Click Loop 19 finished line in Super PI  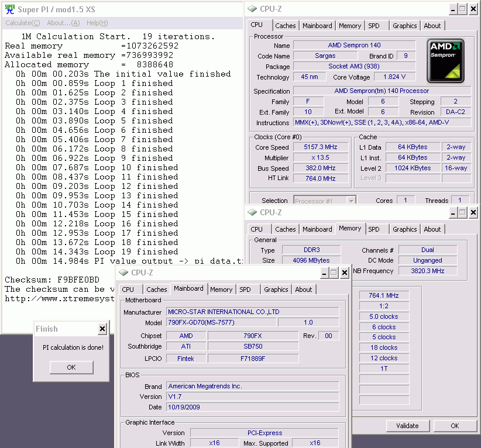pyautogui.click(x=97, y=251)
